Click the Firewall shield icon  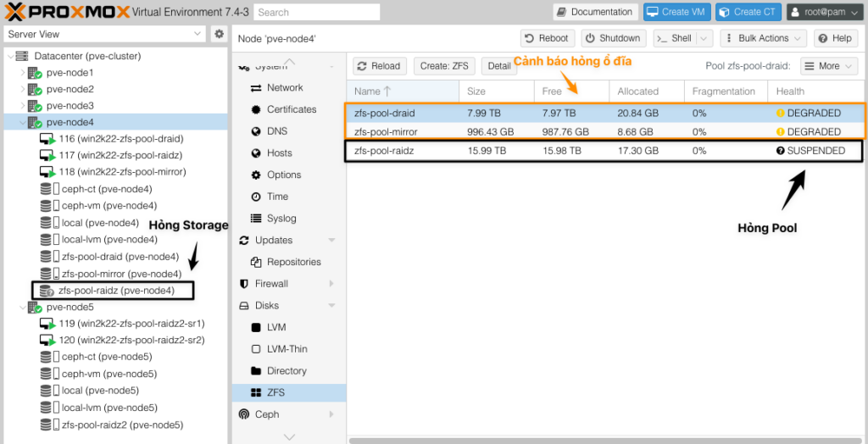click(244, 284)
